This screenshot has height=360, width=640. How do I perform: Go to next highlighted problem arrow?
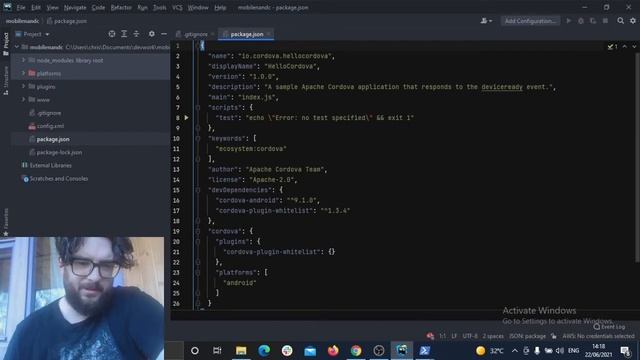pyautogui.click(x=634, y=47)
